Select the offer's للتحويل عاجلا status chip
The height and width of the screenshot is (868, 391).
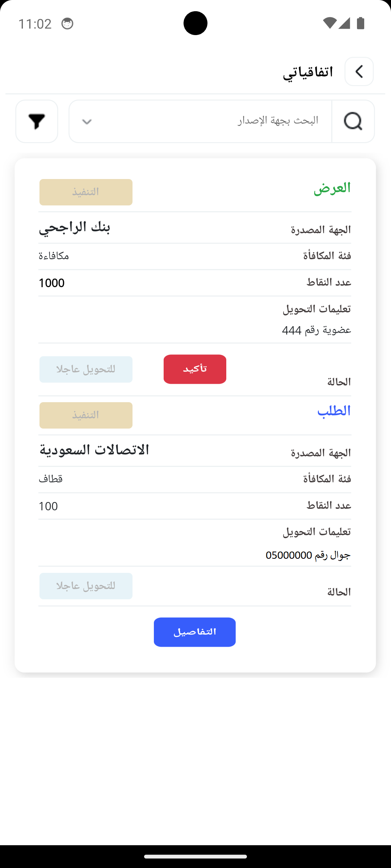(x=86, y=369)
